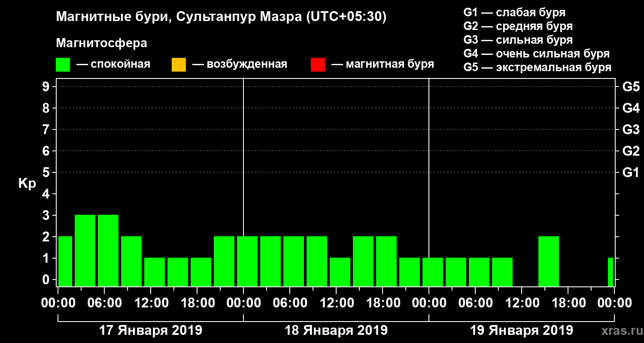Click the 12:00 time label for 18 Января
The image size is (644, 343).
(336, 303)
